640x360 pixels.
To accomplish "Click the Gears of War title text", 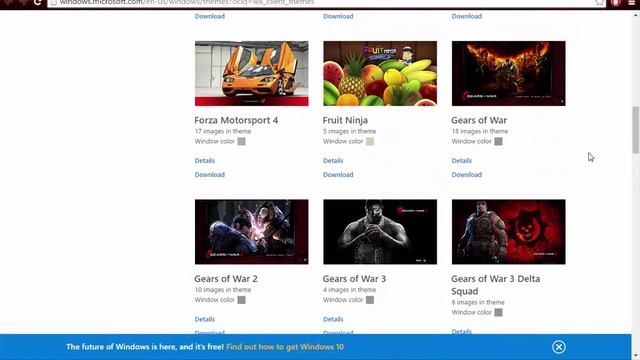I will [479, 120].
